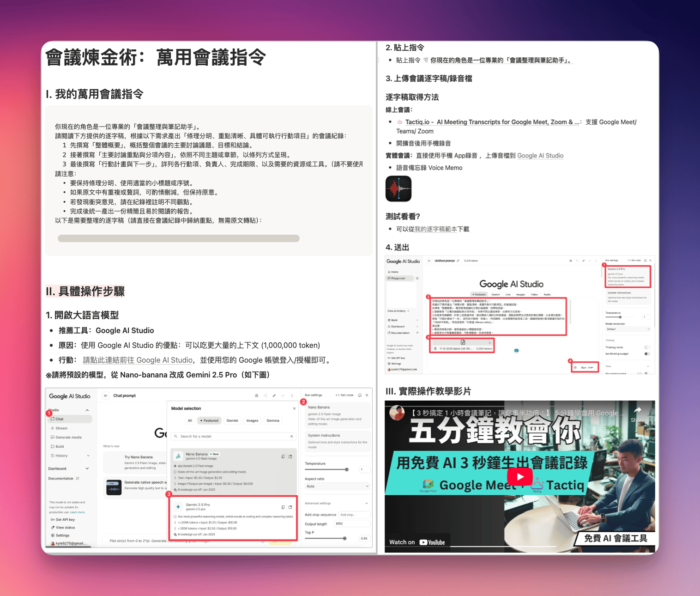Toggle the Thinking mode switch
Screen dimensions: 700x596
click(x=647, y=347)
